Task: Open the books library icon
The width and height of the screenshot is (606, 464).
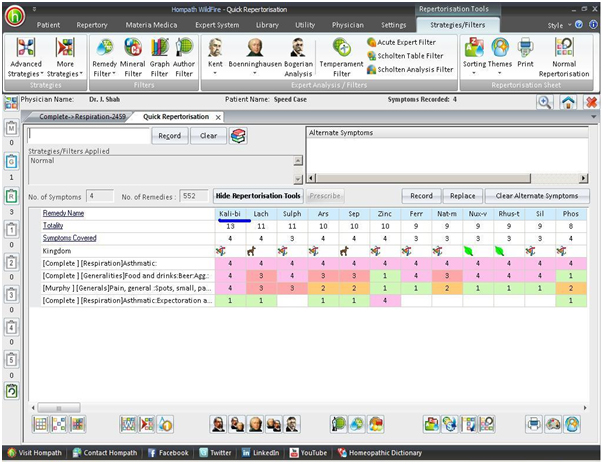Action: 238,136
